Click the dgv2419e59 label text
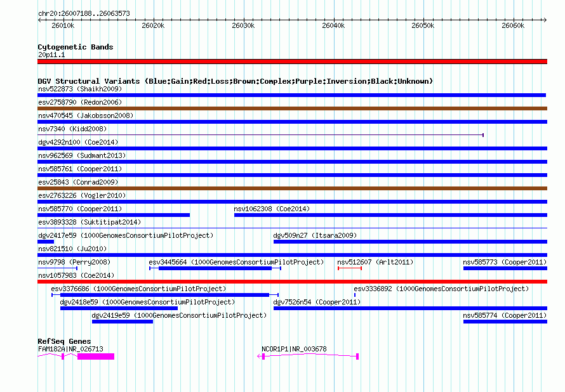Viewport: 565px width, 392px height. click(179, 315)
